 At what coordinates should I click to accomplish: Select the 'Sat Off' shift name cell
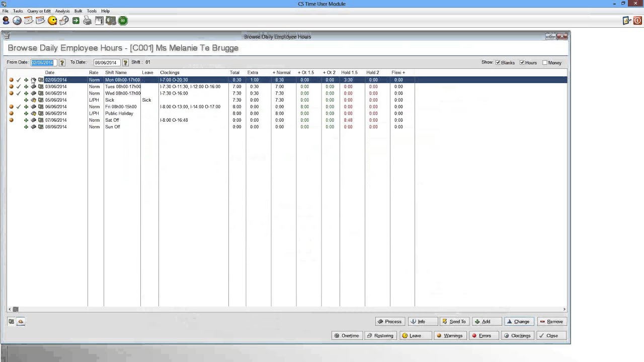[x=112, y=120]
